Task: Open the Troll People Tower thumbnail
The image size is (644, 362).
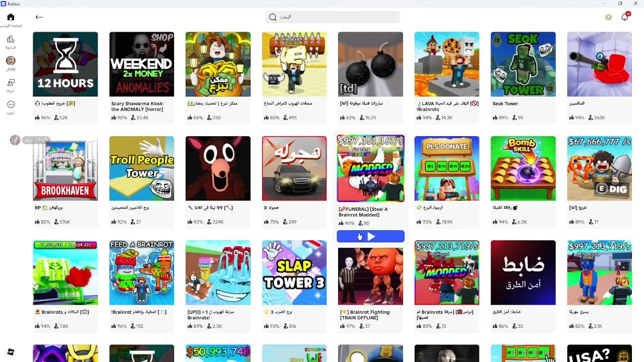Action: click(142, 168)
